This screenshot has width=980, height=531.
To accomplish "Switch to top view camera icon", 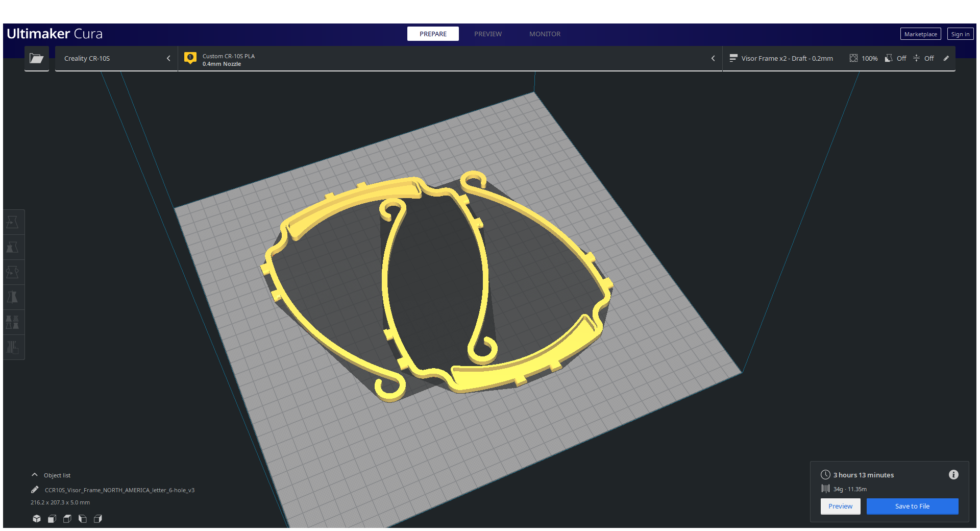I will [x=67, y=519].
